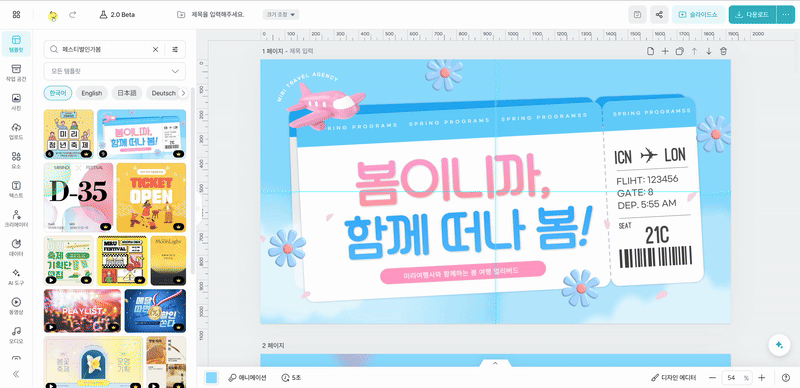This screenshot has width=800, height=388.
Task: Click the redo arrow icon
Action: [72, 15]
